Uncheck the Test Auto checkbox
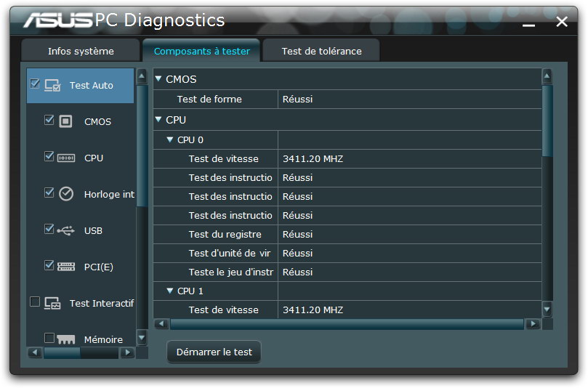 pos(35,84)
